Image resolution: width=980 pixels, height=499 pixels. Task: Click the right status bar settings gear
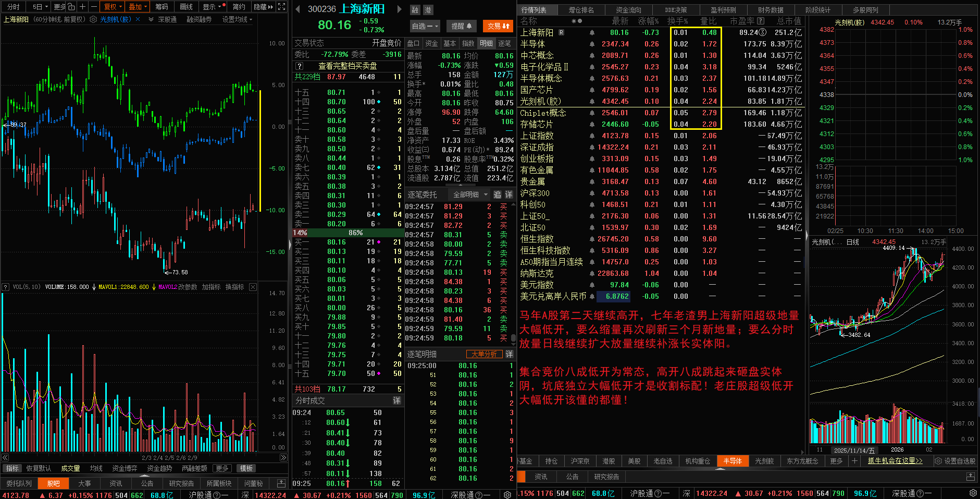coord(973,493)
